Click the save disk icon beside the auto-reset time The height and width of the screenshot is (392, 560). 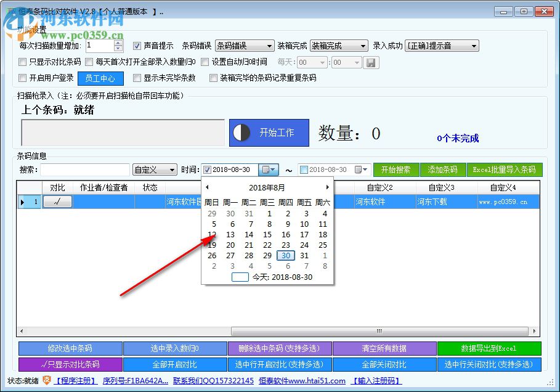pyautogui.click(x=371, y=62)
